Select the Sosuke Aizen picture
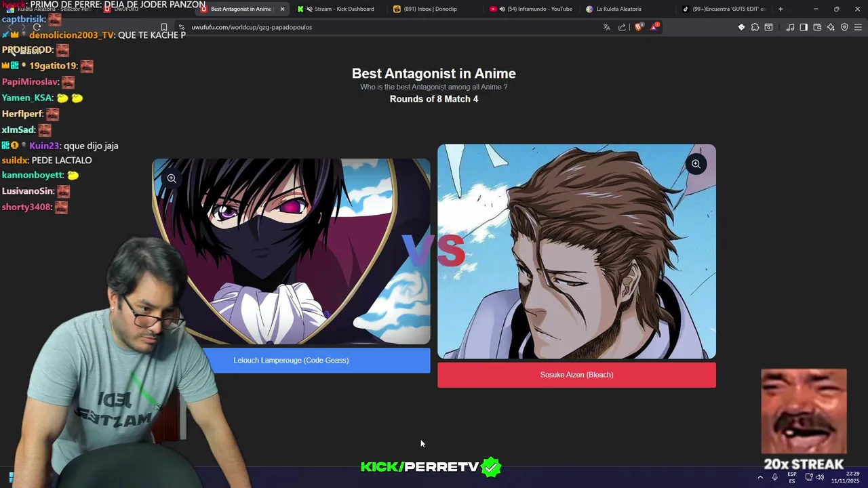 (x=576, y=251)
